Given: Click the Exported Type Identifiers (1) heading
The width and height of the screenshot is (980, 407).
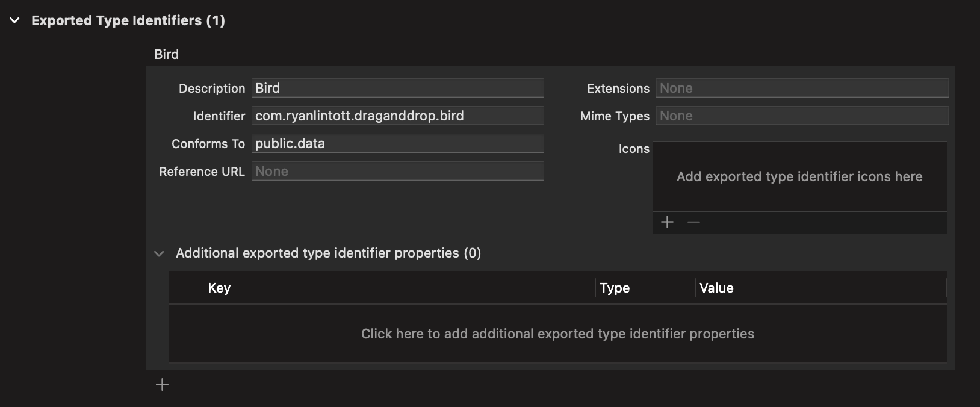Looking at the screenshot, I should pos(128,20).
